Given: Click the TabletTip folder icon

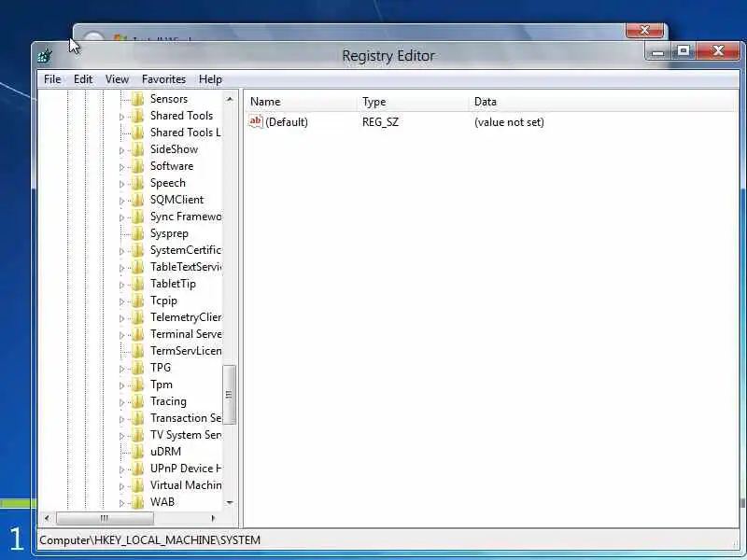Looking at the screenshot, I should click(x=137, y=284).
